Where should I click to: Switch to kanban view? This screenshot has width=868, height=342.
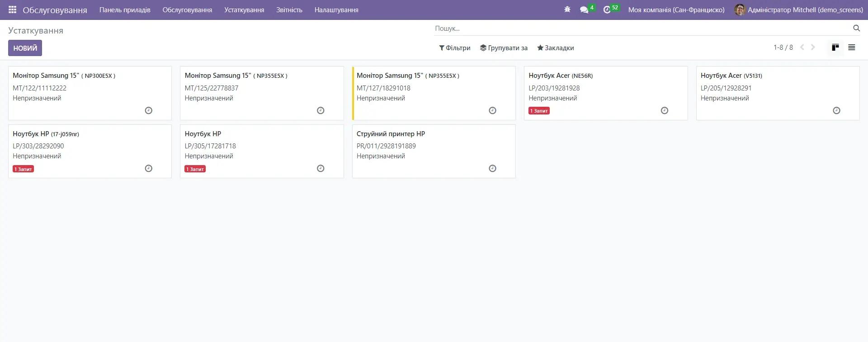point(835,47)
